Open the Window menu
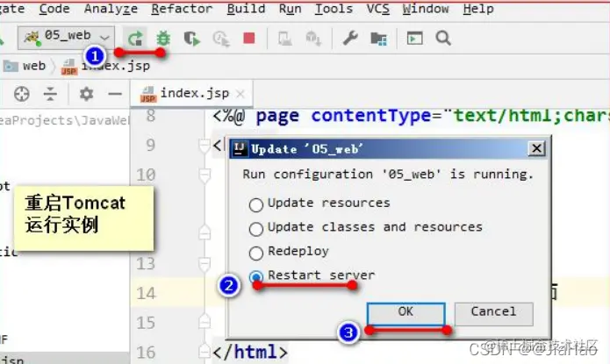 [426, 9]
